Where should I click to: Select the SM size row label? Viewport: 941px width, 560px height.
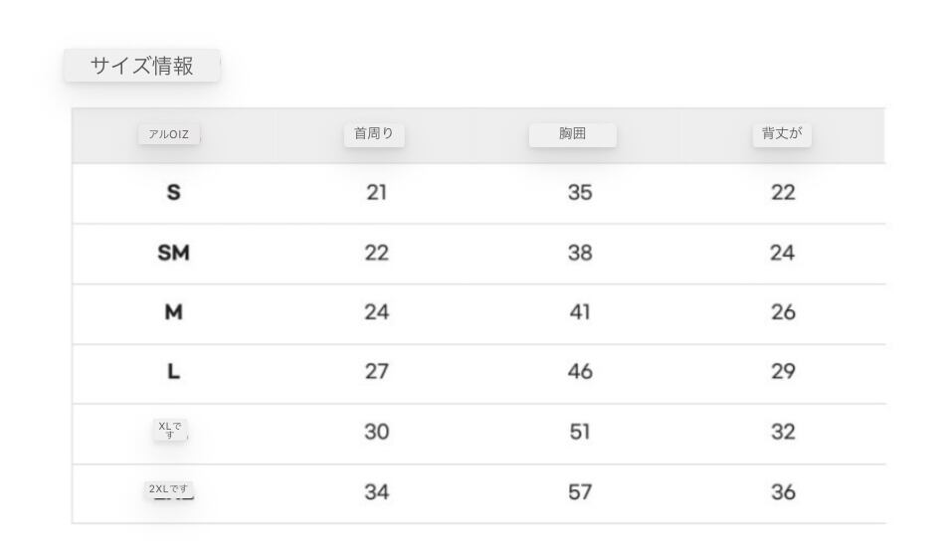tap(173, 254)
